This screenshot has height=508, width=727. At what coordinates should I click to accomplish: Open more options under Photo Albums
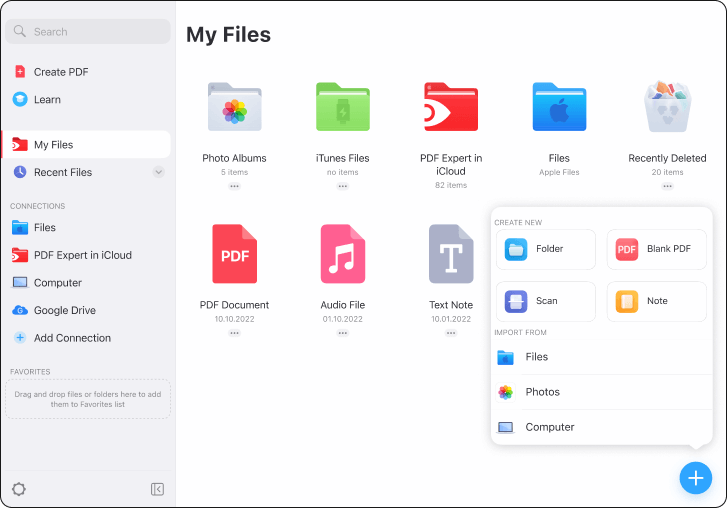(234, 186)
